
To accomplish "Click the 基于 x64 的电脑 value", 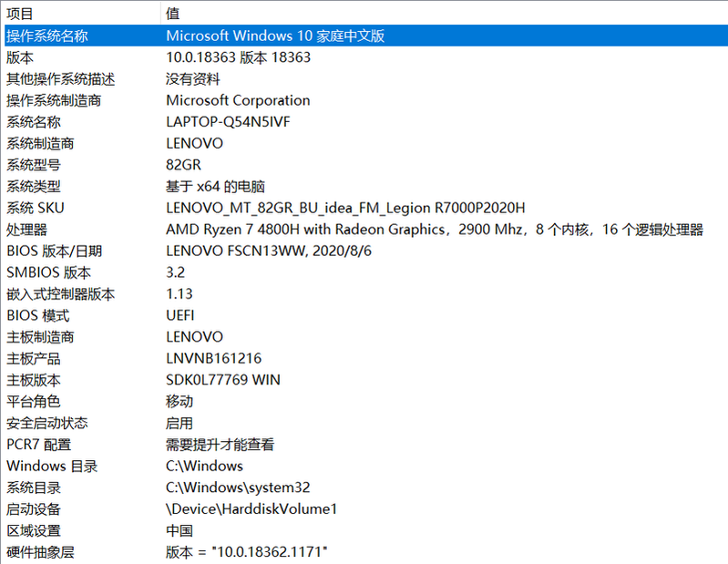I will (215, 187).
